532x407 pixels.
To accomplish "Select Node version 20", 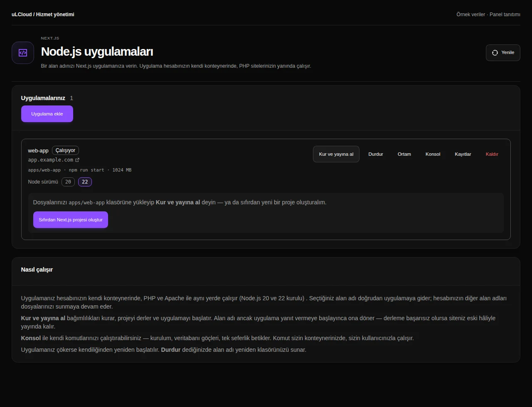I will coord(68,182).
